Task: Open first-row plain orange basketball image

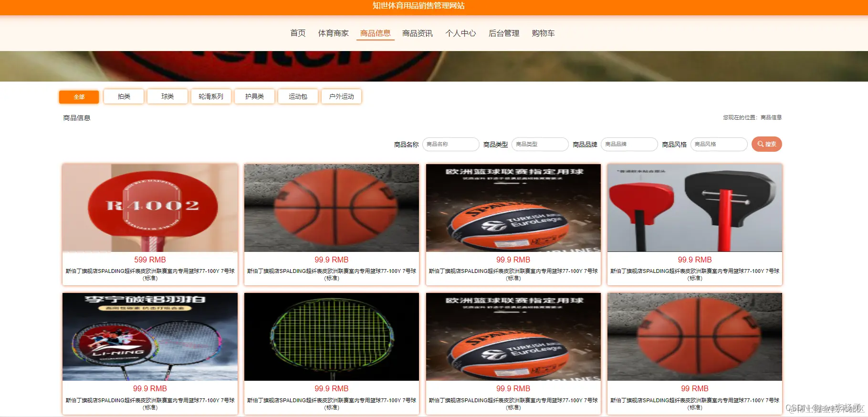Action: (x=332, y=208)
